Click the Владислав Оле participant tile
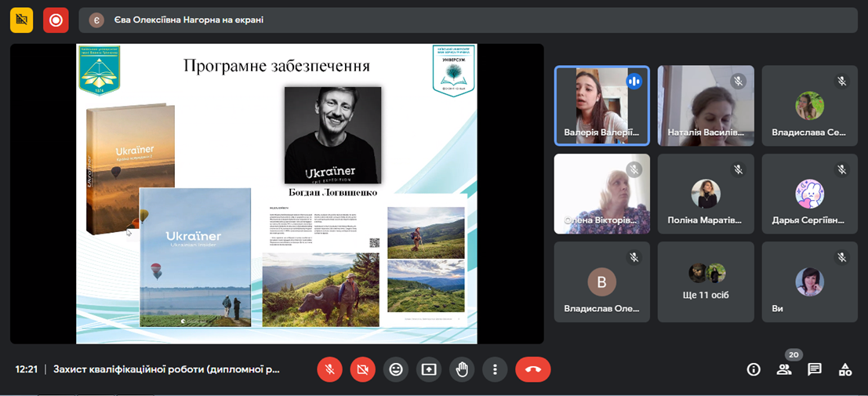The width and height of the screenshot is (868, 396). click(x=602, y=282)
